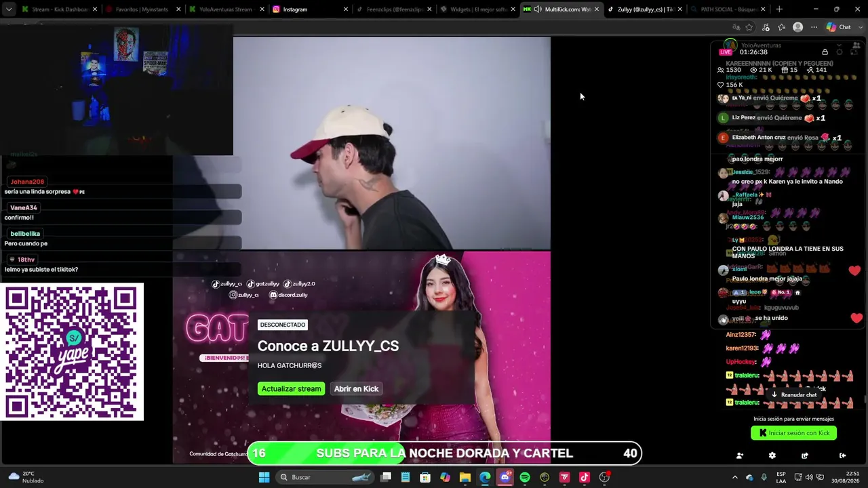
Task: Mute audio on the MultiKick tab
Action: click(x=538, y=9)
